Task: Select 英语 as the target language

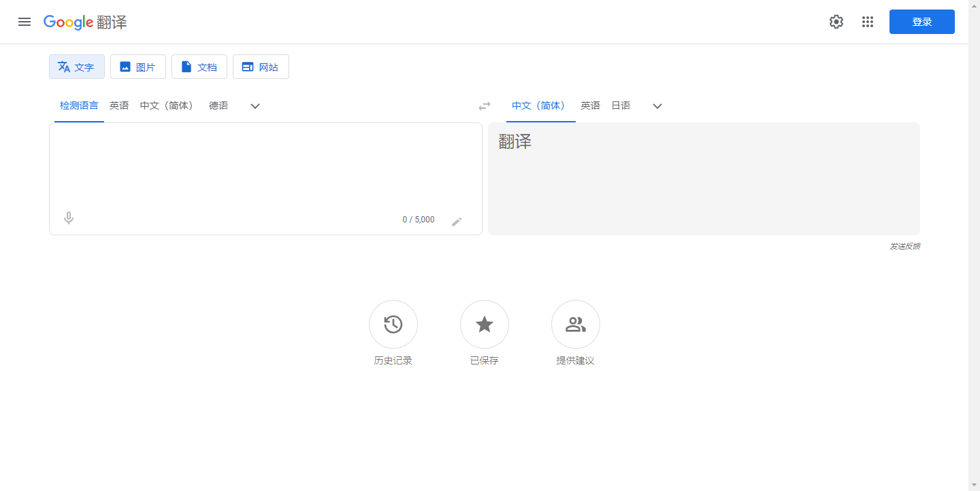Action: 590,105
